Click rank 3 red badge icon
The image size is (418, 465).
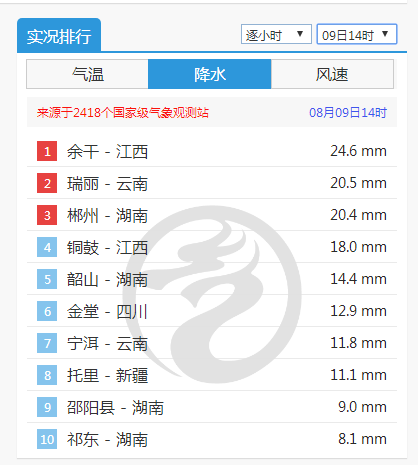click(x=47, y=215)
